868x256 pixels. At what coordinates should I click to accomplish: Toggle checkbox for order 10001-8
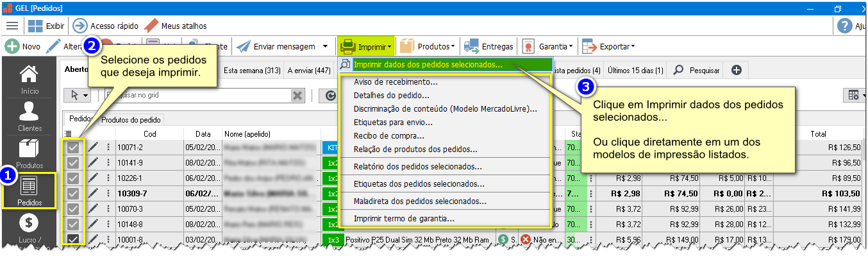click(x=73, y=239)
